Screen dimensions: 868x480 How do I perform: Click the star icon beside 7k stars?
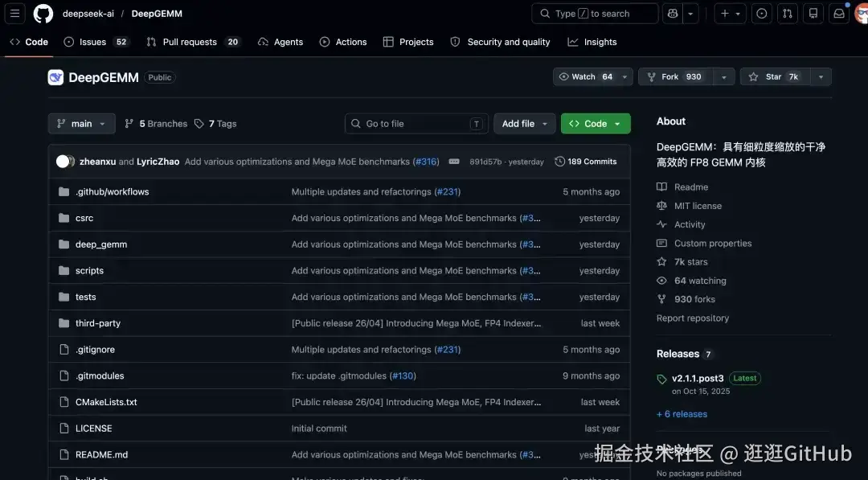coord(661,262)
